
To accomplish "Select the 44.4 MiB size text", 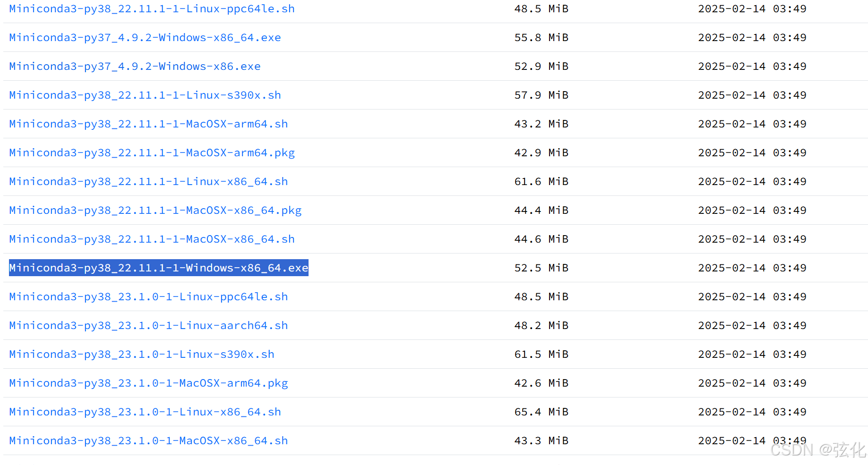I will (541, 211).
